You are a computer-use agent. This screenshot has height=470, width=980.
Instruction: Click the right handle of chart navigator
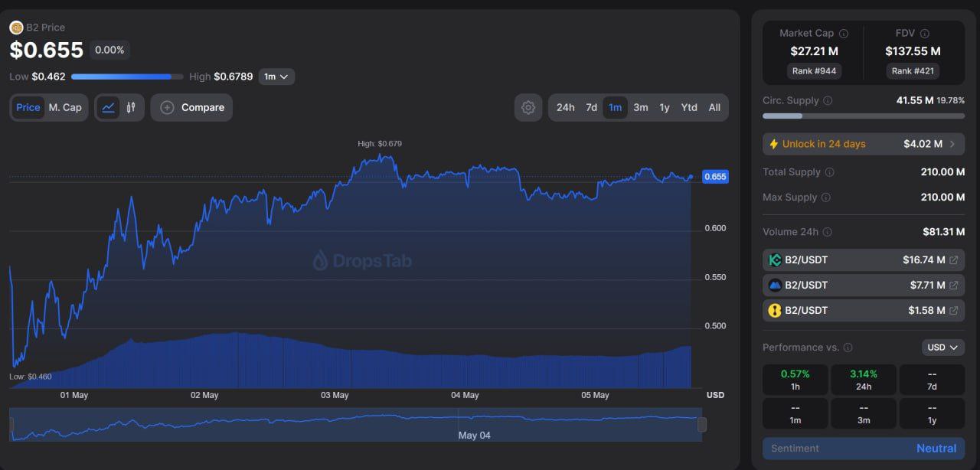[702, 425]
